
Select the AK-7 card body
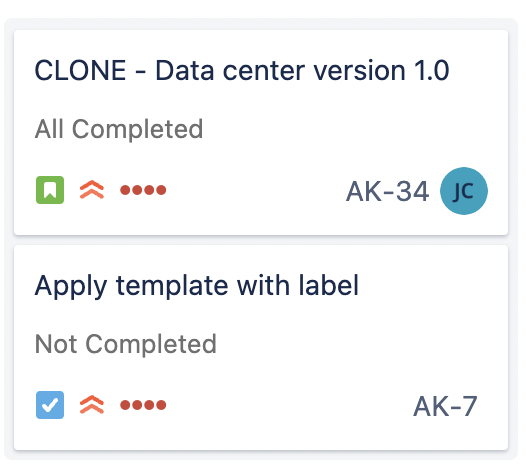pos(261,348)
